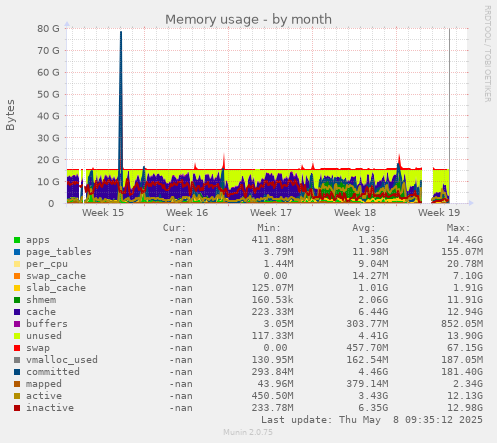497x443 pixels.
Task: Click the '80 G' y-axis label
Action: (x=48, y=29)
